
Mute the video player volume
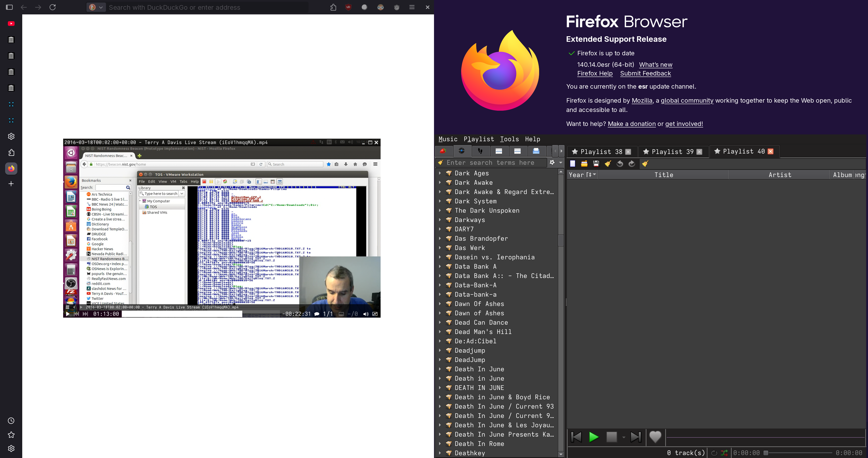(366, 314)
